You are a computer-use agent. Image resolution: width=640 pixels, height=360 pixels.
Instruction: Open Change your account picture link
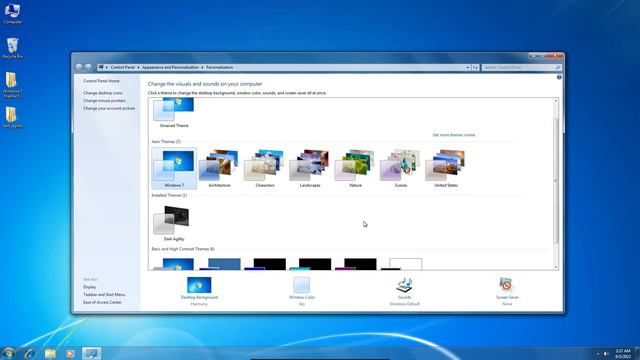coord(109,108)
